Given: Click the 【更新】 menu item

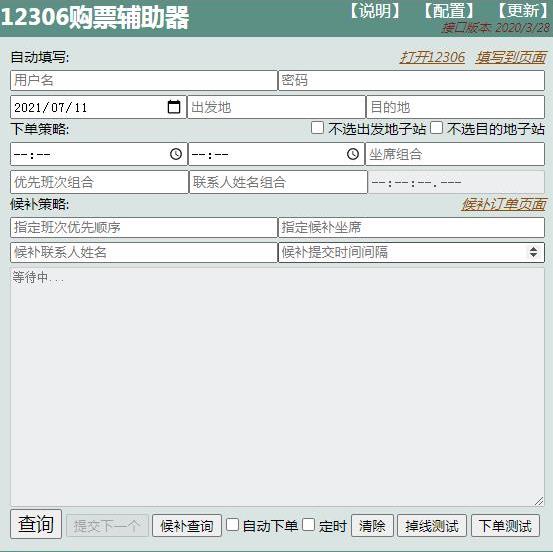Looking at the screenshot, I should [523, 11].
